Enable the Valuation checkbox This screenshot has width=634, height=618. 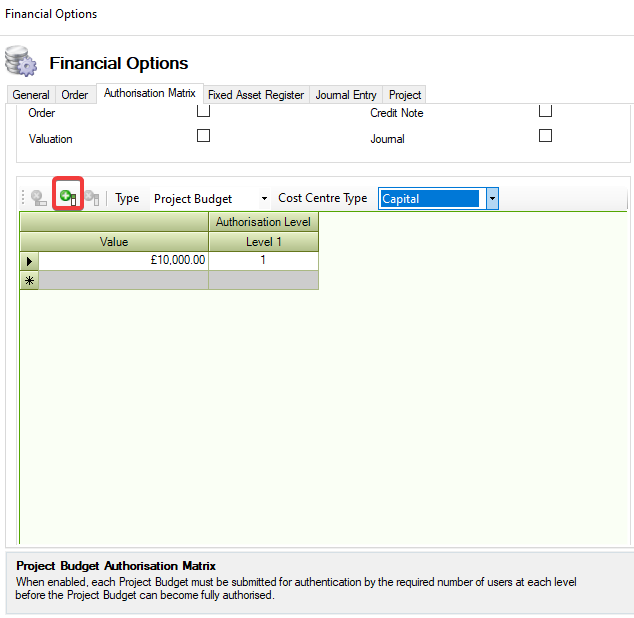coord(203,136)
